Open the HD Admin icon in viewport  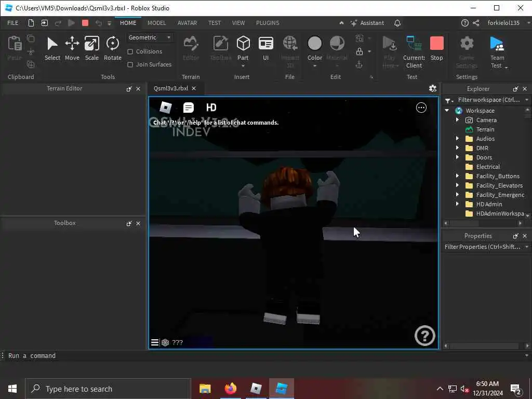pyautogui.click(x=211, y=108)
